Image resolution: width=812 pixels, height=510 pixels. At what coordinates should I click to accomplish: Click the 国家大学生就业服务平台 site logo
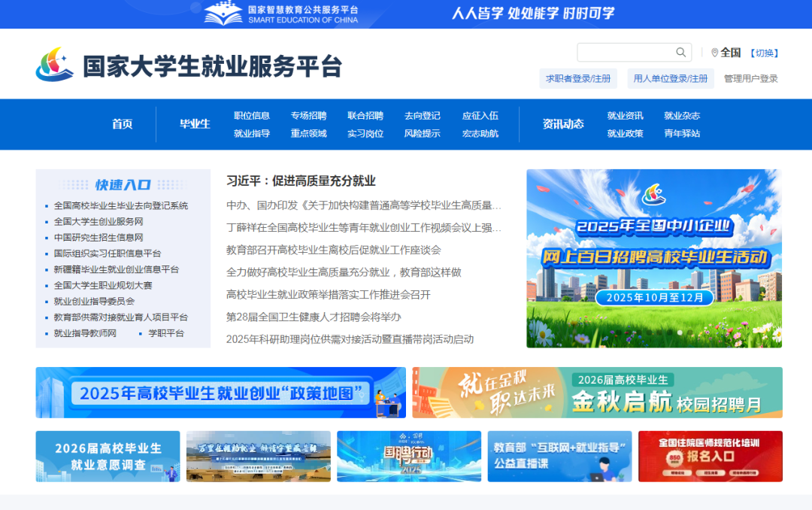(189, 66)
